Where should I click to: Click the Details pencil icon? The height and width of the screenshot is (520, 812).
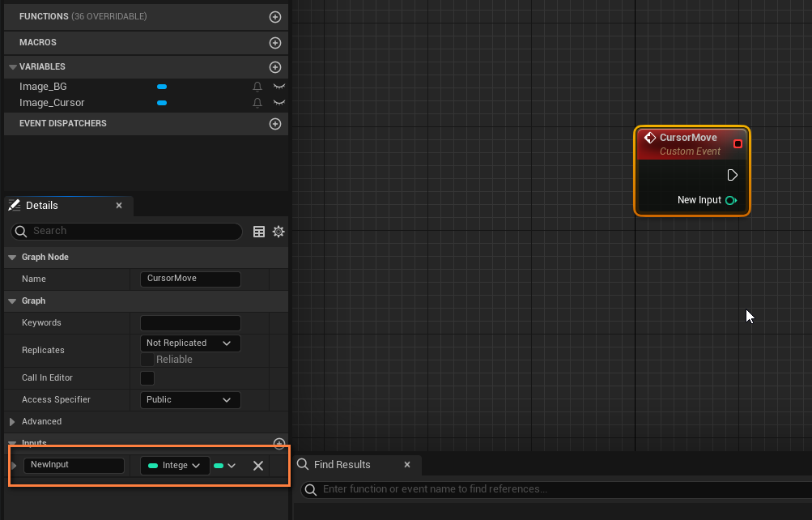15,206
